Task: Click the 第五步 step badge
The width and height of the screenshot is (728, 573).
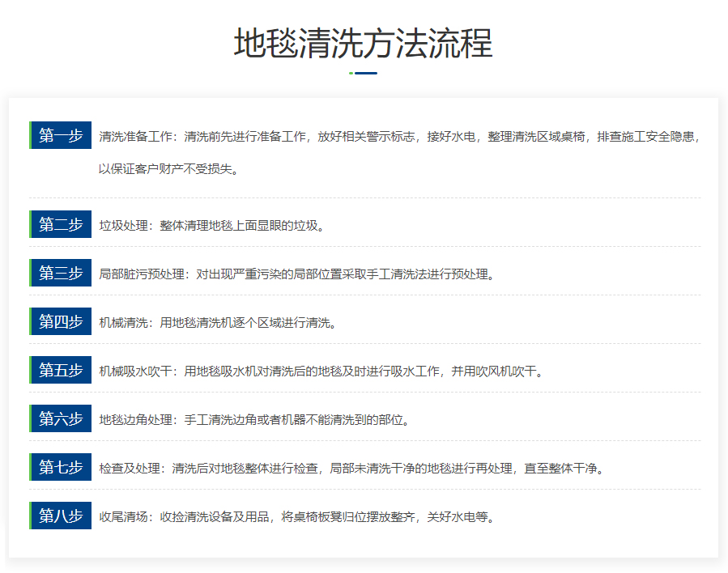Action: (61, 371)
